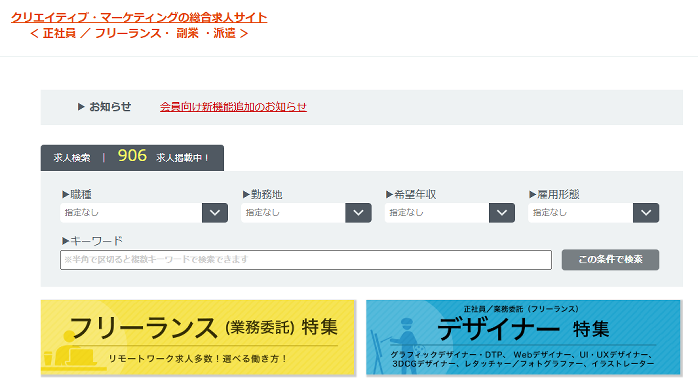The height and width of the screenshot is (391, 700).
Task: Click the お知らせ label
Action: tap(110, 107)
